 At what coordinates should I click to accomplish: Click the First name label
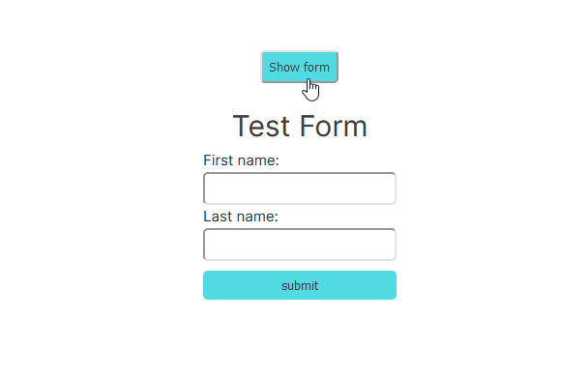point(241,160)
